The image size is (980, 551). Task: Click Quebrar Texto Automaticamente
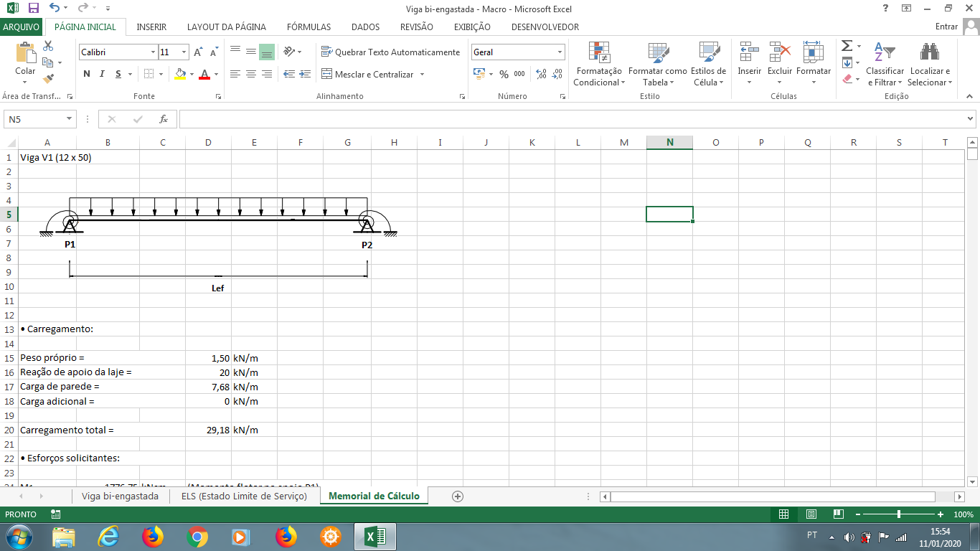tap(390, 52)
